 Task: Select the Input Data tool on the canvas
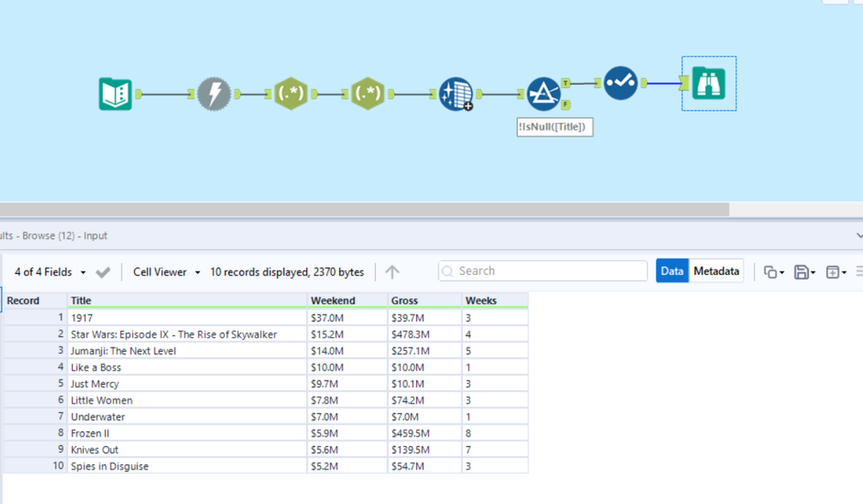click(115, 93)
